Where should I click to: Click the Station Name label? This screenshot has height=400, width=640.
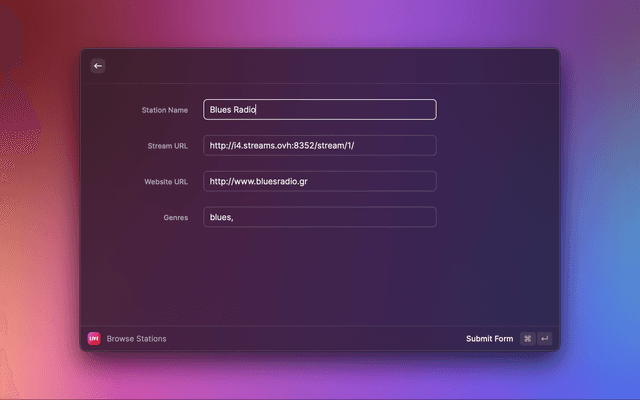[164, 110]
